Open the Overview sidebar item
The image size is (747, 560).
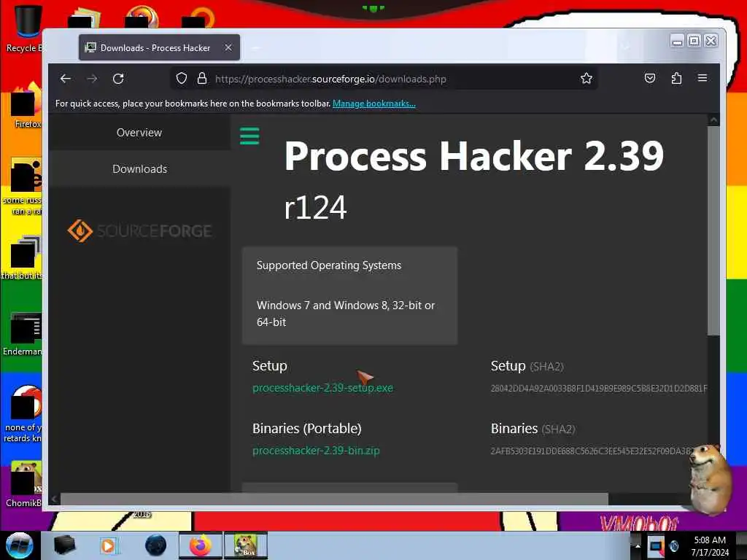click(x=139, y=133)
